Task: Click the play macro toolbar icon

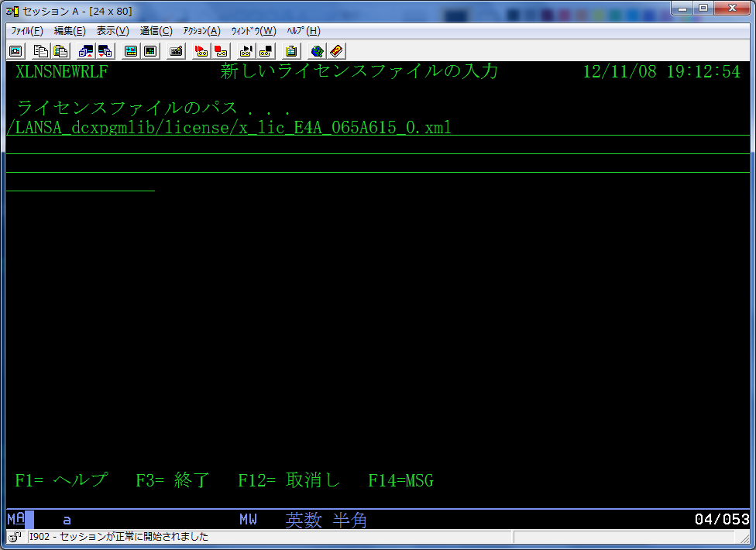Action: coord(246,51)
